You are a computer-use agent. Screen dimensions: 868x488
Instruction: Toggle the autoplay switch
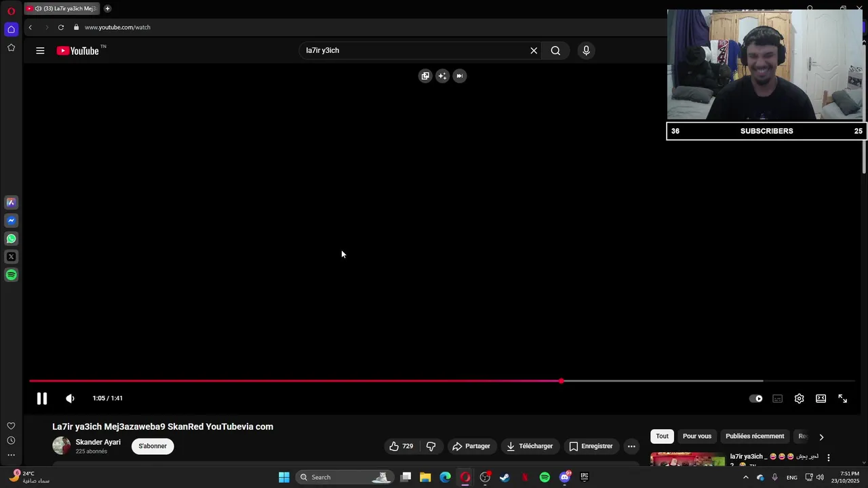pos(755,399)
